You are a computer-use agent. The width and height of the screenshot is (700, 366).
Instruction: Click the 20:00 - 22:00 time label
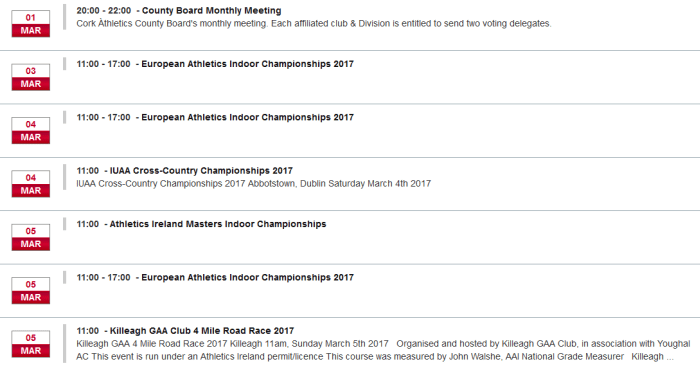point(104,11)
